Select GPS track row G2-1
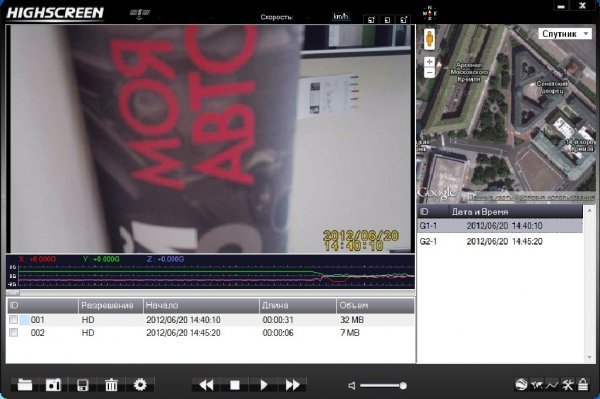The image size is (600, 399). pos(500,241)
